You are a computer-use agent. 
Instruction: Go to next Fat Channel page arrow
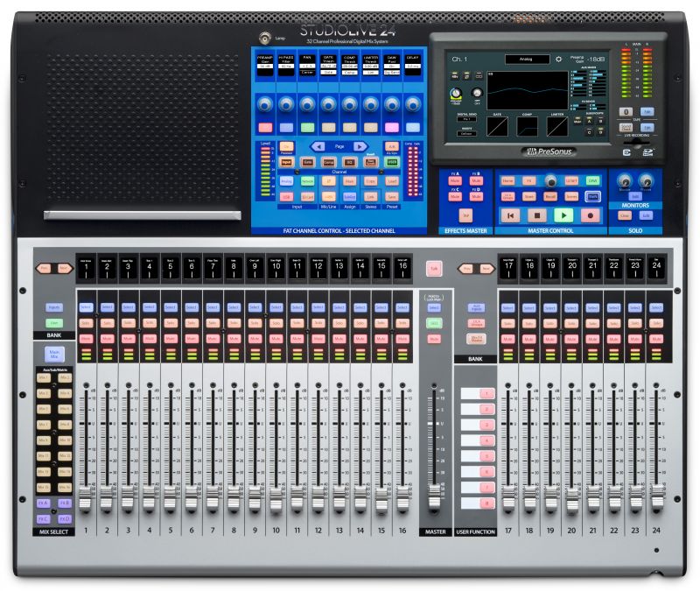[x=360, y=146]
